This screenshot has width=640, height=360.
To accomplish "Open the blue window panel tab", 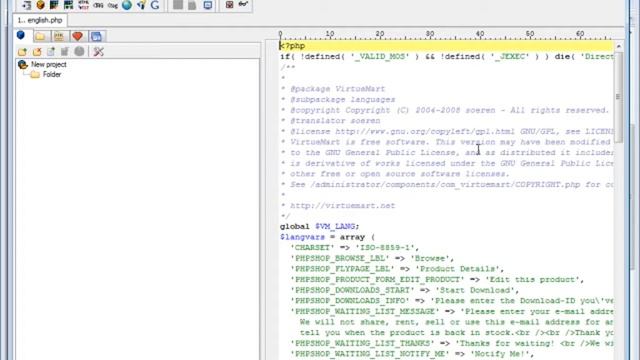I will coord(96,36).
